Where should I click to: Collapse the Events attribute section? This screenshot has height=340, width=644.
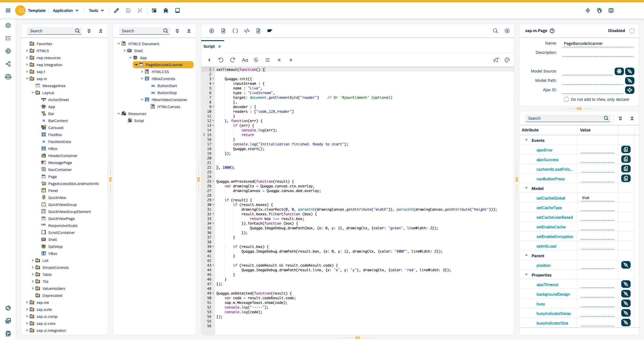[x=526, y=140]
